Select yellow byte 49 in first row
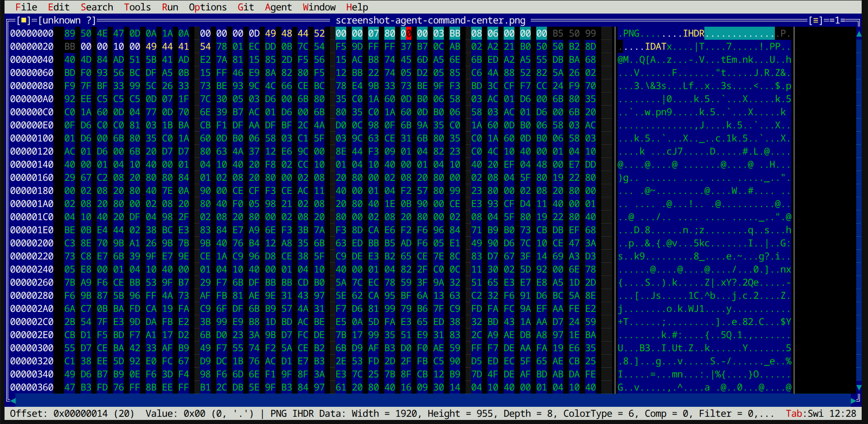This screenshot has width=868, height=424. 270,33
